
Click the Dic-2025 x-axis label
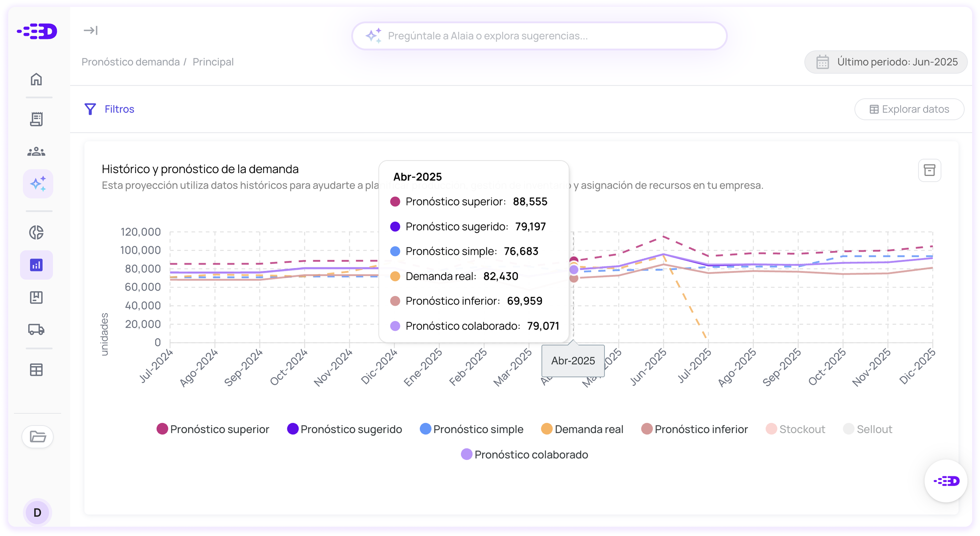(917, 366)
